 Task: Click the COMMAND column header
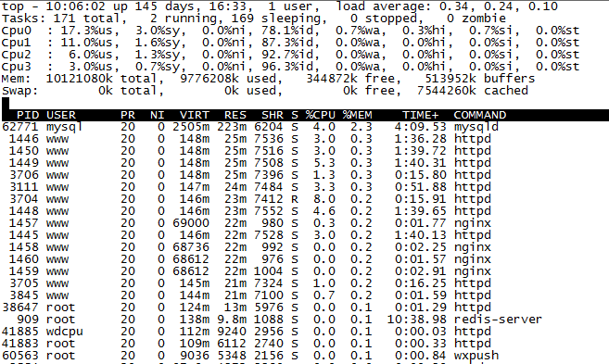[479, 115]
